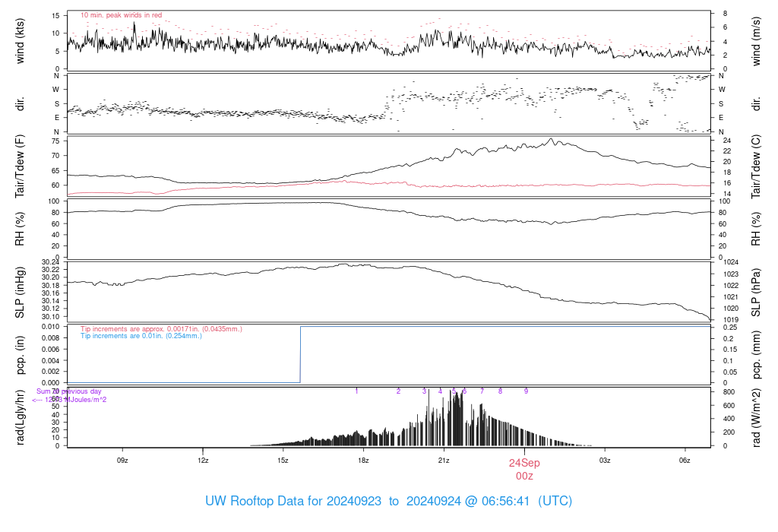Click the '400' W/m^2 radiation tick

[729, 419]
